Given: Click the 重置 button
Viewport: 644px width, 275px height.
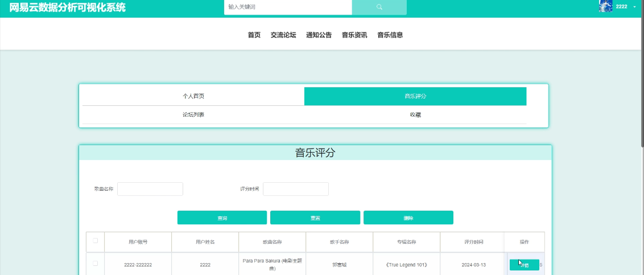Looking at the screenshot, I should [315, 218].
